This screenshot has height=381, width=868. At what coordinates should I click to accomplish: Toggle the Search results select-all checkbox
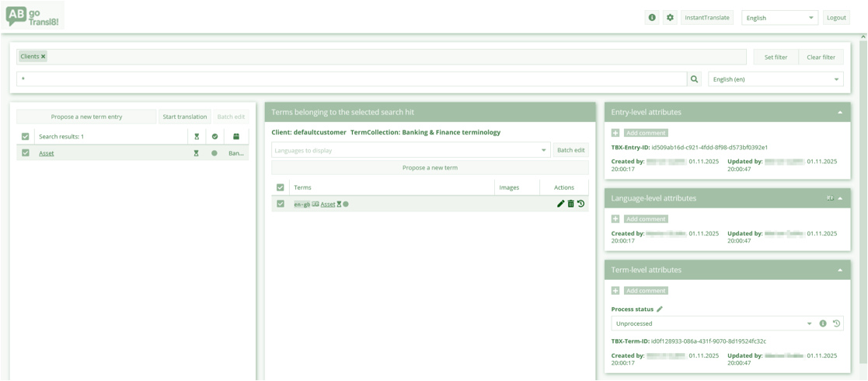26,137
